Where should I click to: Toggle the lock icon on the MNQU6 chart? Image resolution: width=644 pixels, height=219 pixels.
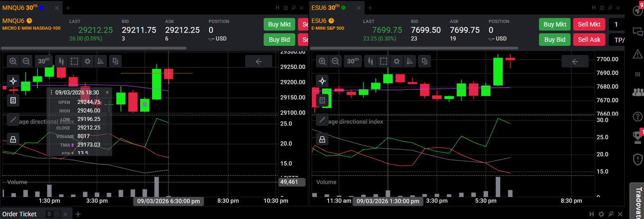(x=13, y=139)
